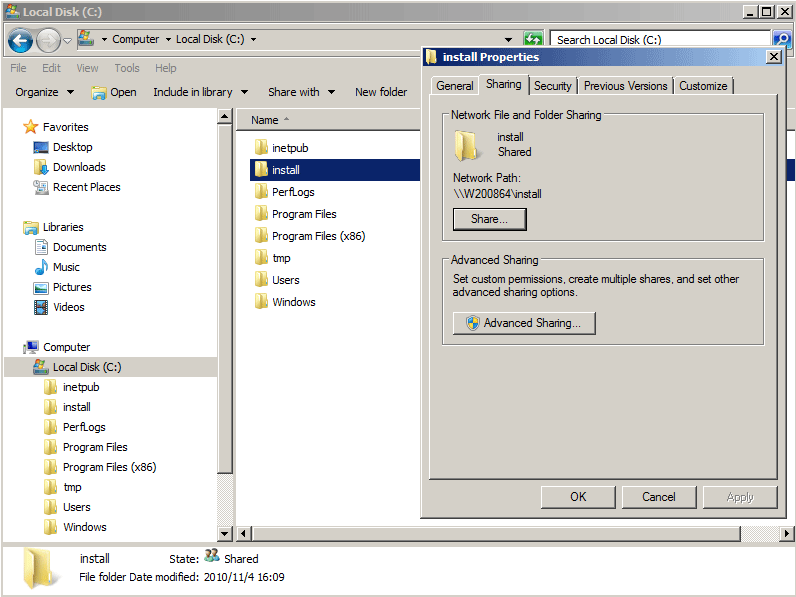
Task: Open Advanced Sharing... settings
Action: pos(524,323)
